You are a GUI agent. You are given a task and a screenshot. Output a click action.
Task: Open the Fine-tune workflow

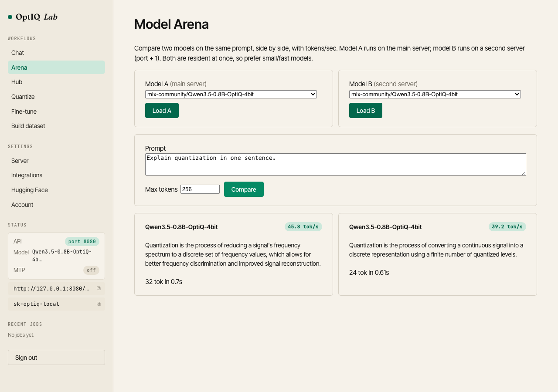point(56,112)
